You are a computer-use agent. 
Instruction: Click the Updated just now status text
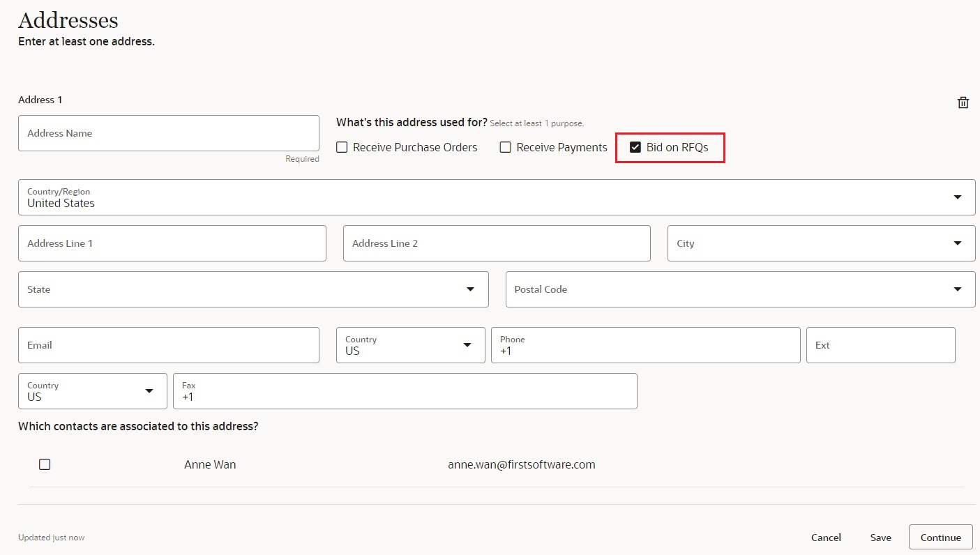coord(52,538)
